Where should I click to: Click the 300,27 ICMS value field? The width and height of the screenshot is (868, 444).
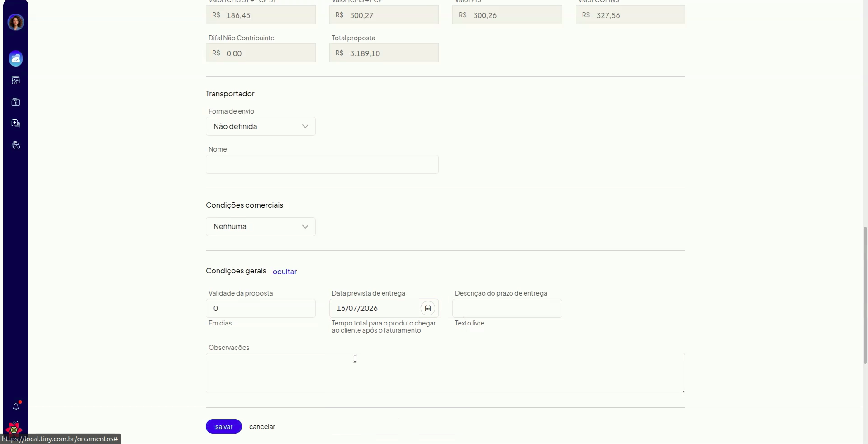384,15
